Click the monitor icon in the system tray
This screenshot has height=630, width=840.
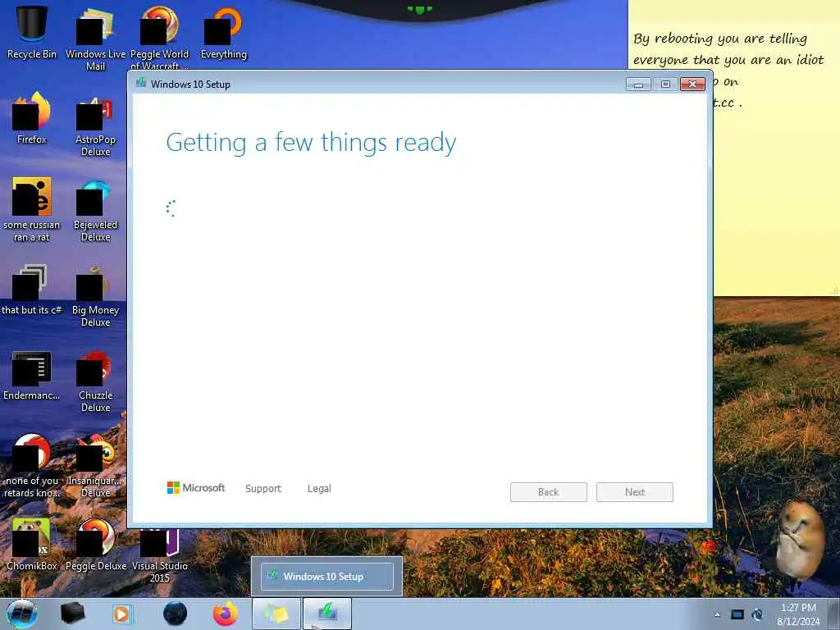click(x=737, y=614)
